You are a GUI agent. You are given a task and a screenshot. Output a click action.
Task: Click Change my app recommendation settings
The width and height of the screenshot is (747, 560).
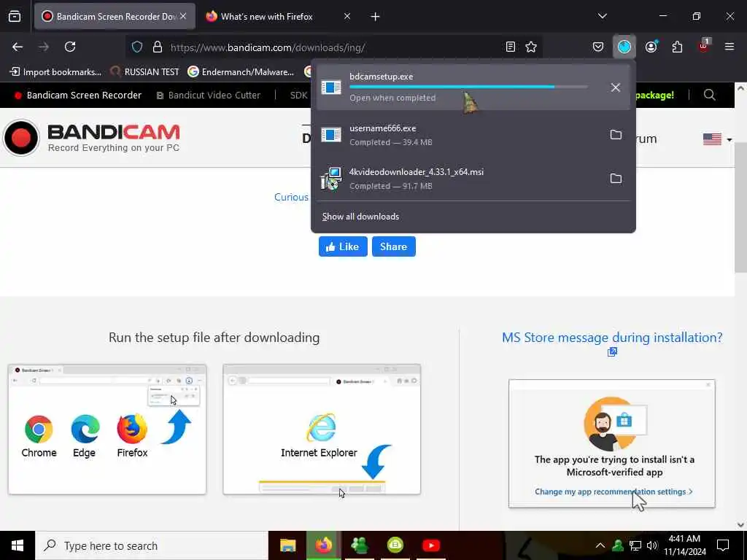pos(613,492)
